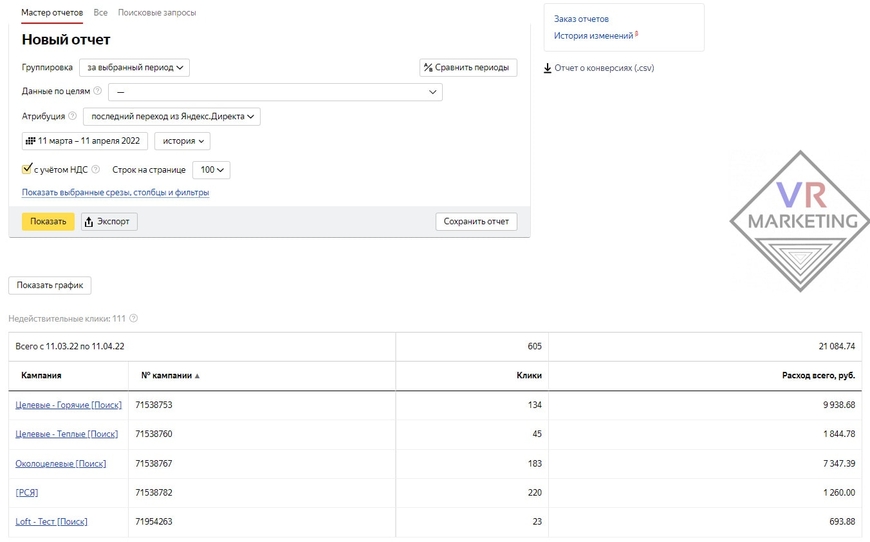
Task: Click the help icon next to с учётом НДС
Action: click(95, 169)
